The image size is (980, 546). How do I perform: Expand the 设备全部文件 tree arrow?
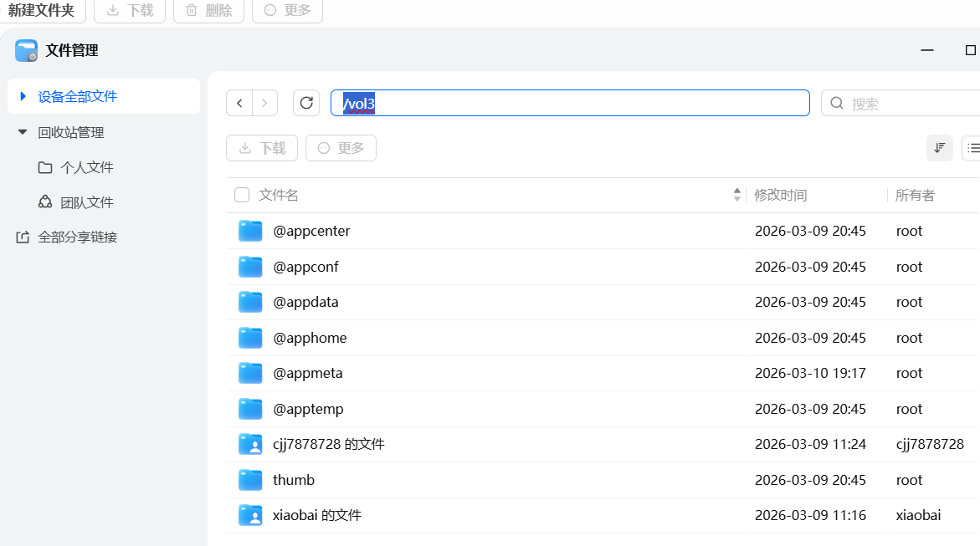tap(23, 96)
